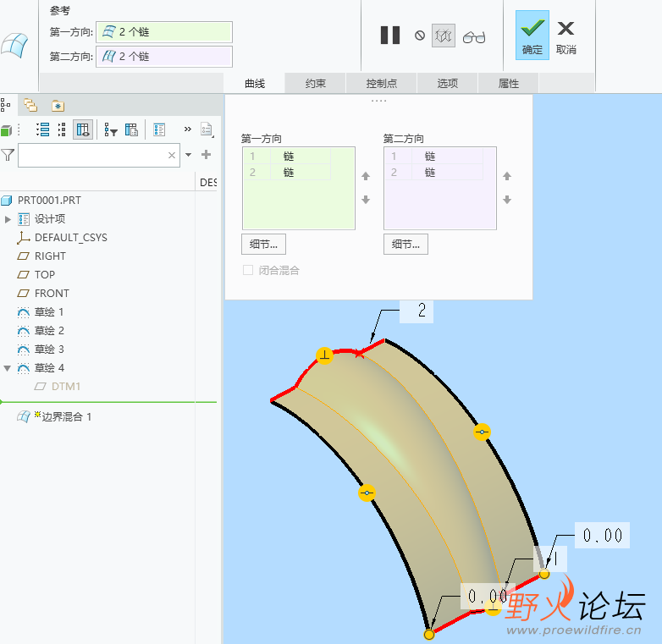Select the RIGHT datum plane

(50, 256)
